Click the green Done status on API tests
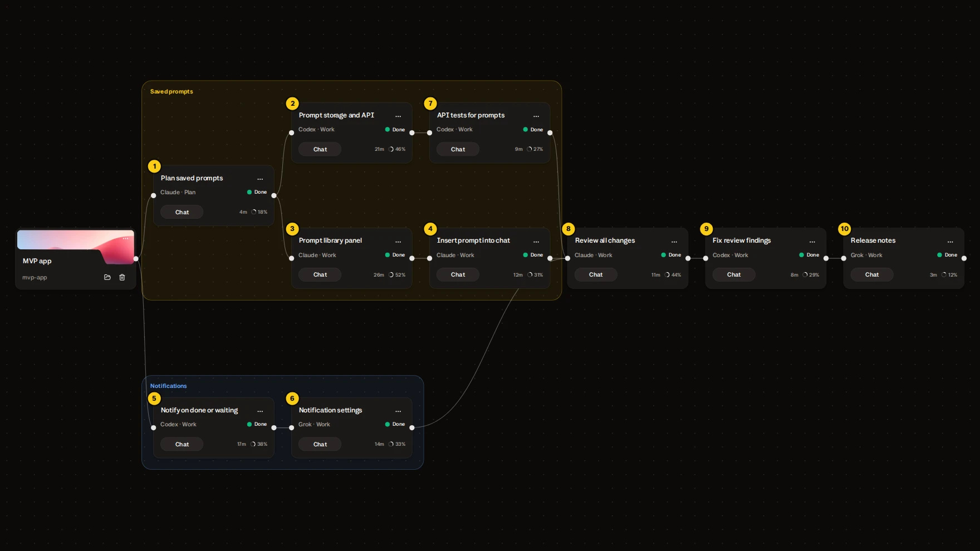This screenshot has height=551, width=980. [x=533, y=130]
